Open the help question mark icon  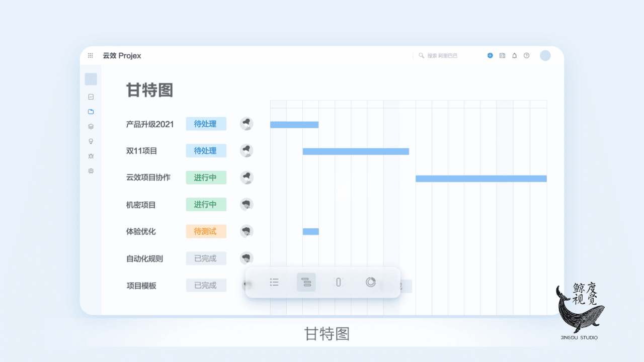(x=526, y=56)
